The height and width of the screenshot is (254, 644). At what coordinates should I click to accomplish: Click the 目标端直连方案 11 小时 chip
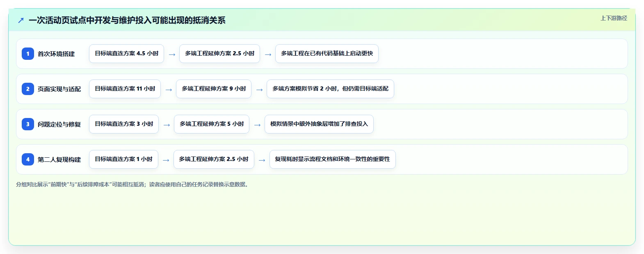click(x=125, y=89)
